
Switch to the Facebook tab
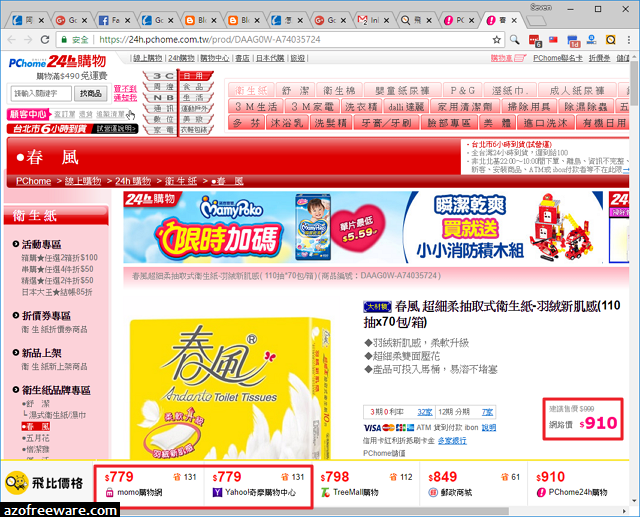coord(115,20)
